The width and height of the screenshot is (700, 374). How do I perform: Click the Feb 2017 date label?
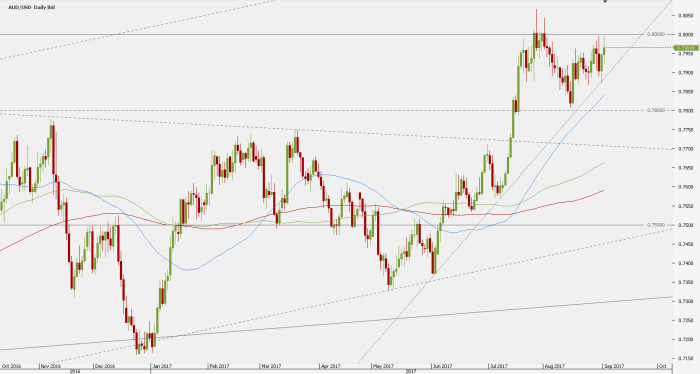click(219, 366)
